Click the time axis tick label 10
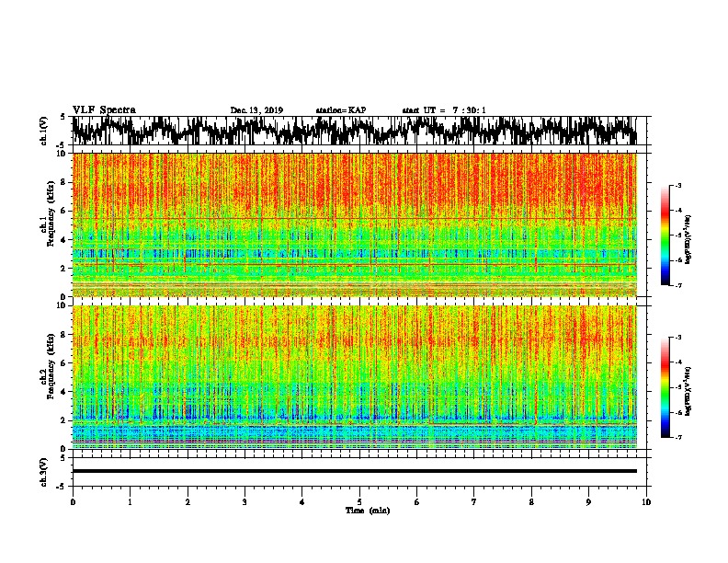 [x=646, y=502]
